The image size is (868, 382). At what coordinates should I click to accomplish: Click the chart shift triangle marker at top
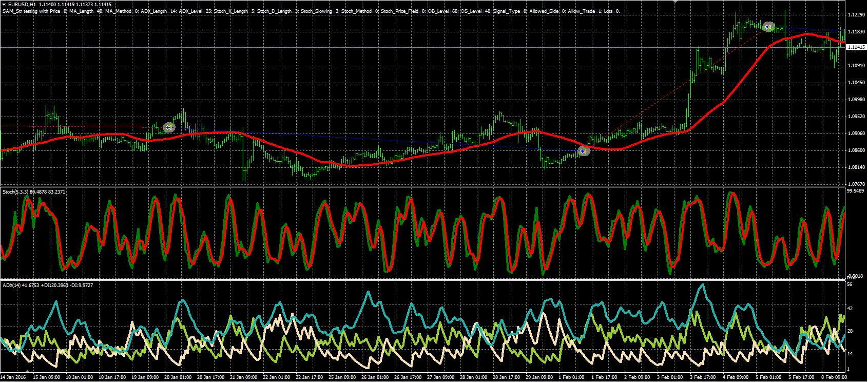point(675,2)
